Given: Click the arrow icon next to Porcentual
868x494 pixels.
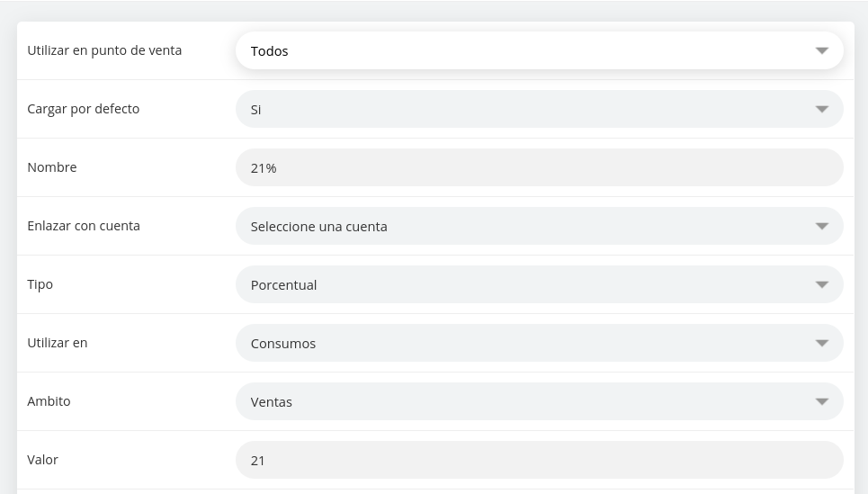Looking at the screenshot, I should (x=821, y=285).
